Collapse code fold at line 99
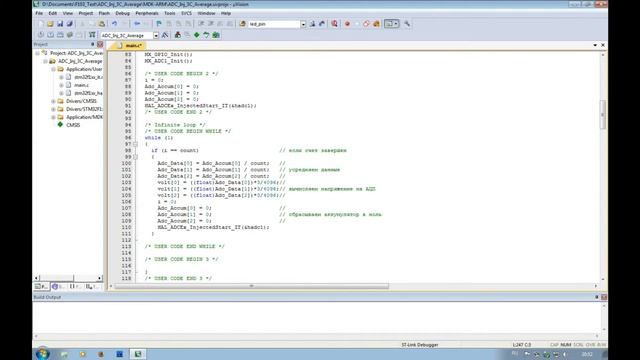Image resolution: width=640 pixels, height=360 pixels. 136,157
